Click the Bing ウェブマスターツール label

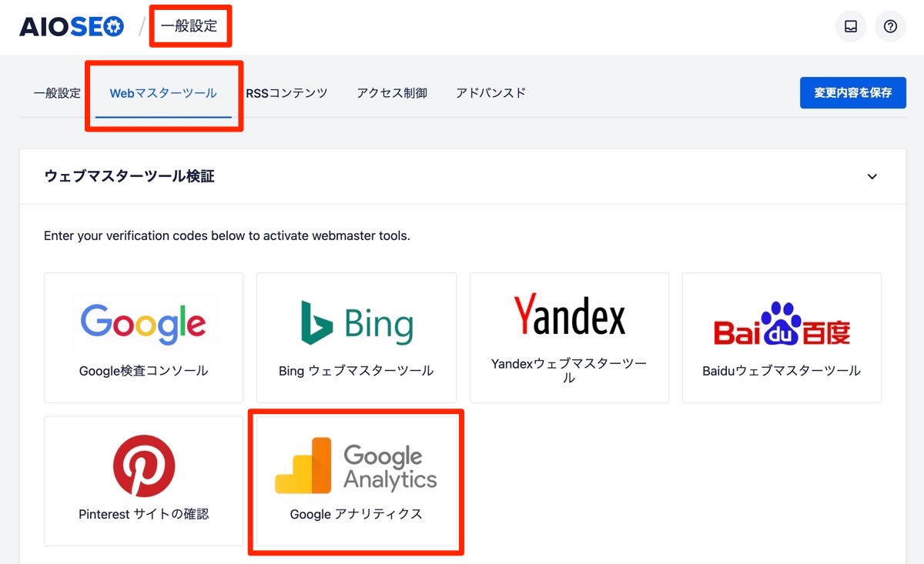(x=357, y=371)
